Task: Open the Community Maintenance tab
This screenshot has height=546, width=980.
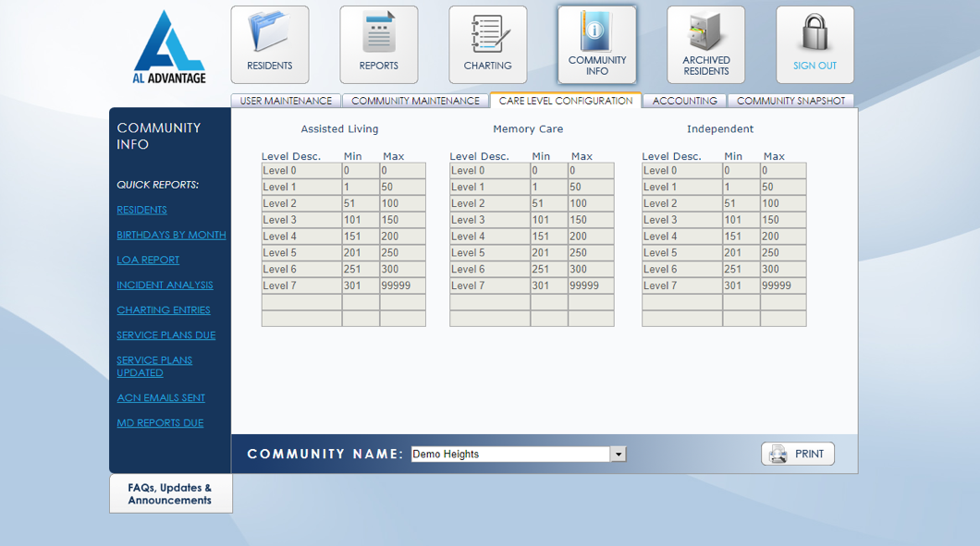Action: click(x=415, y=101)
